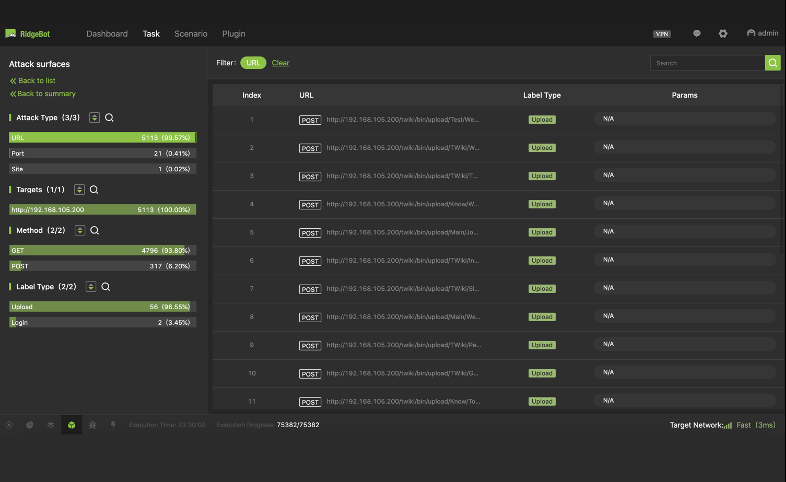786x482 pixels.
Task: Clear the current filter
Action: click(281, 63)
